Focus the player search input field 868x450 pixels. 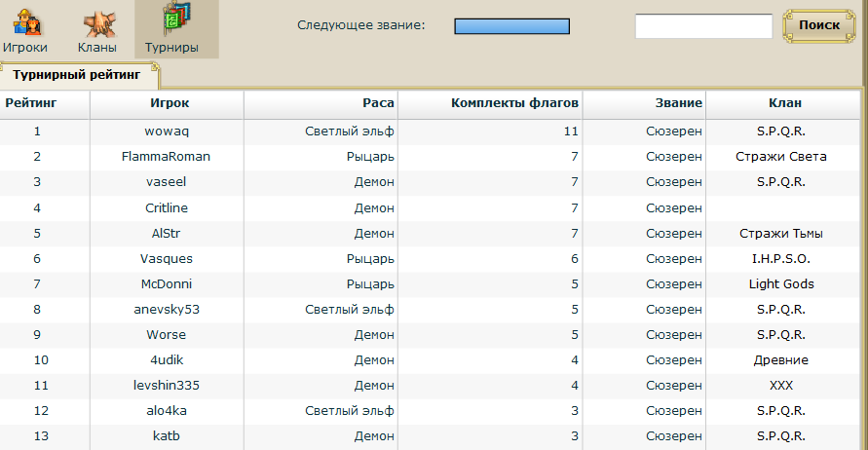click(703, 26)
